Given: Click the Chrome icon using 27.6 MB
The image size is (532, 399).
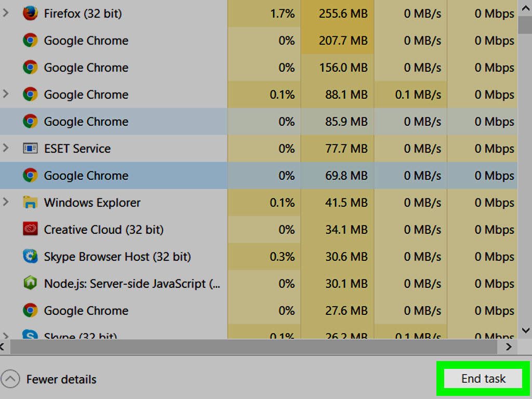Looking at the screenshot, I should click(30, 310).
